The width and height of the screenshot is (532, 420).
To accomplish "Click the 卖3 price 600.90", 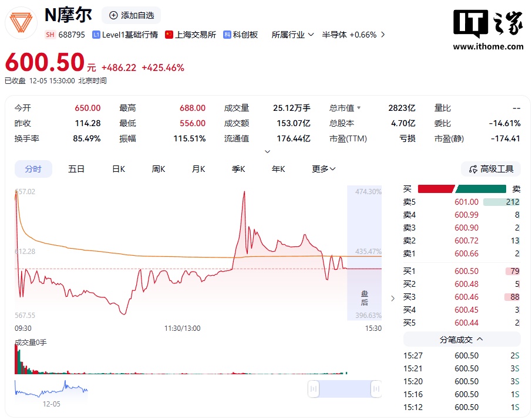I will 466,228.
